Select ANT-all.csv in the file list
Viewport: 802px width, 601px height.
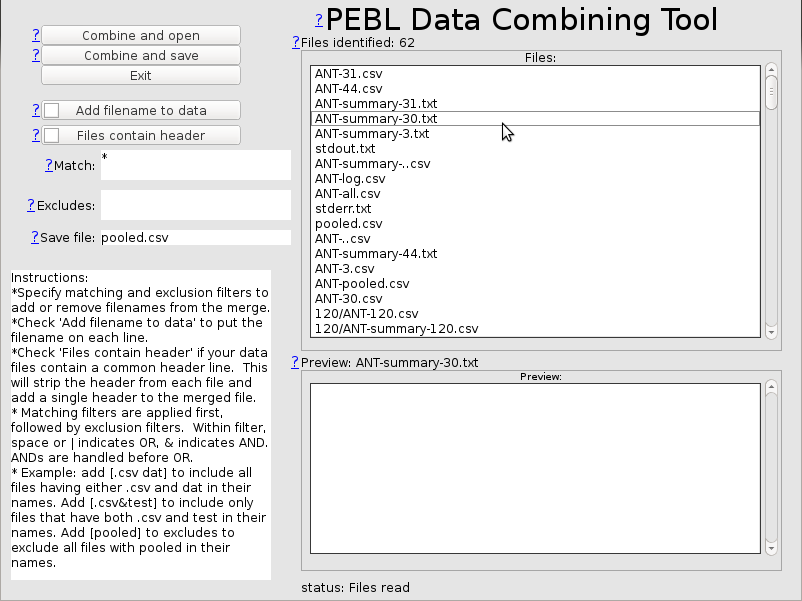[535, 194]
